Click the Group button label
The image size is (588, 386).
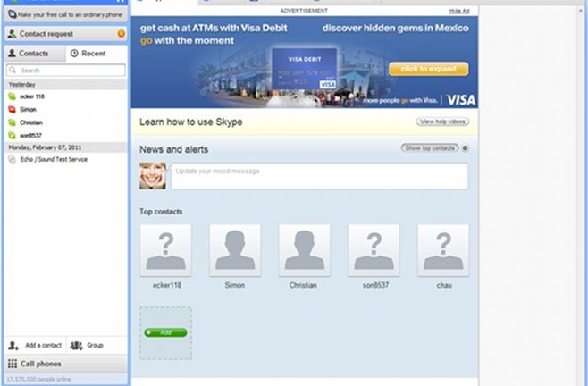tap(95, 346)
